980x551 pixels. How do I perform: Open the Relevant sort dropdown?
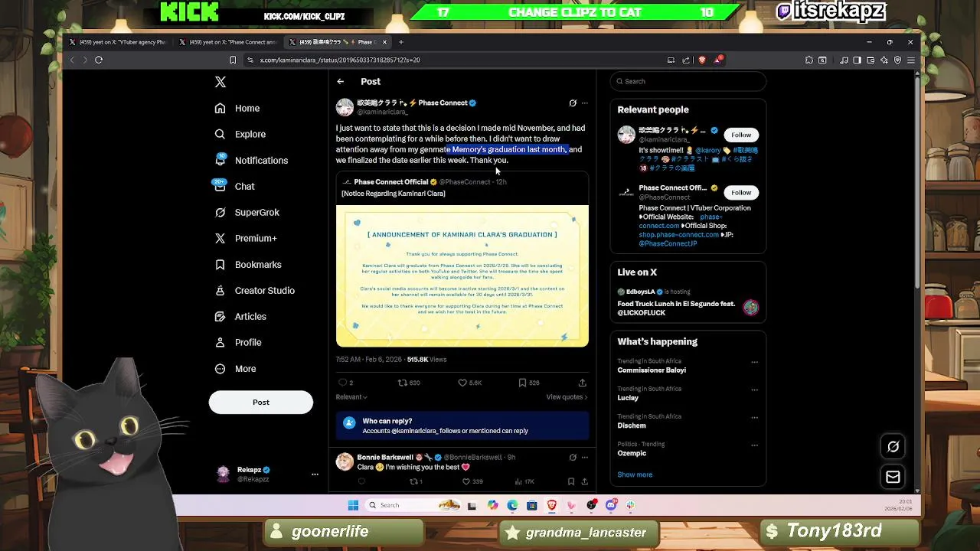click(351, 397)
